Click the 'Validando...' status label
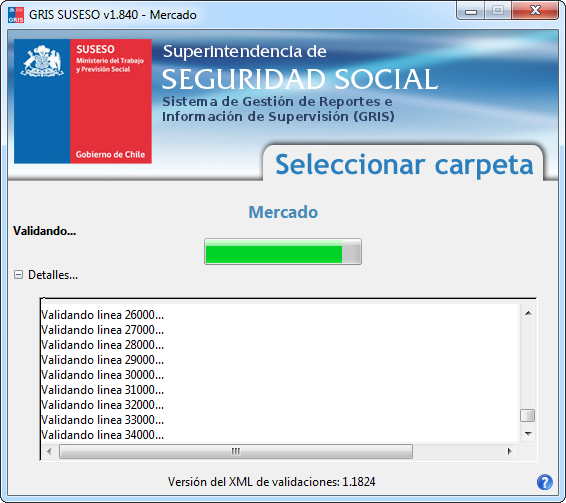 coord(44,231)
